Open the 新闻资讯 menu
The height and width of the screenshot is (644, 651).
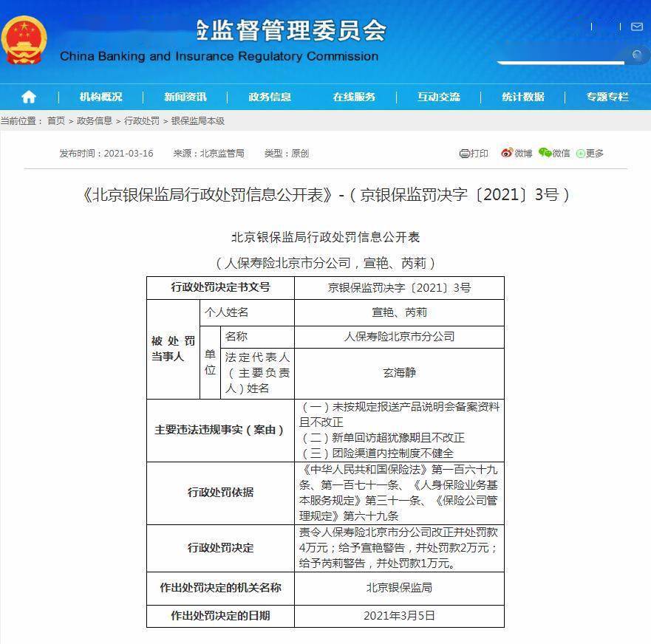click(x=185, y=97)
